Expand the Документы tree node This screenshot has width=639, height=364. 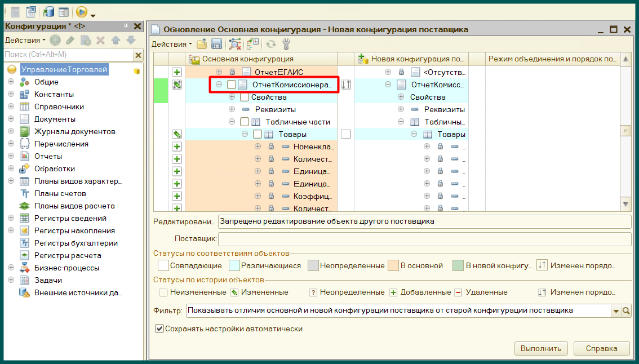(11, 119)
